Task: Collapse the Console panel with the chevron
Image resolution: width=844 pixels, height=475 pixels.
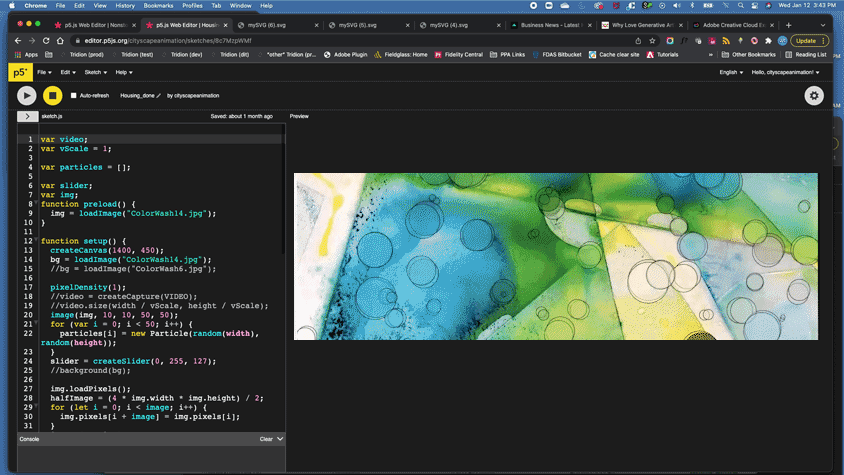Action: (280, 439)
